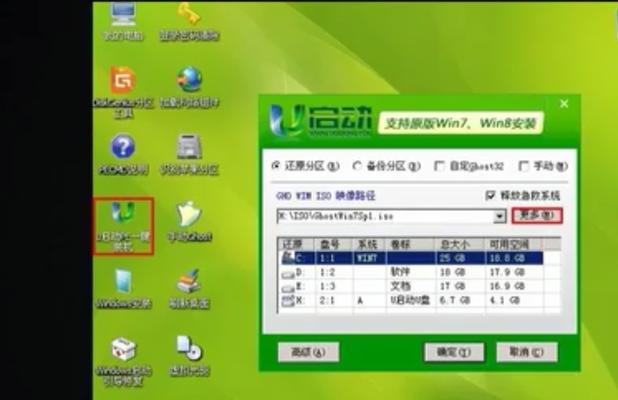Click the 取消 cancel button
Screen dimensions: 618x400
click(x=527, y=352)
